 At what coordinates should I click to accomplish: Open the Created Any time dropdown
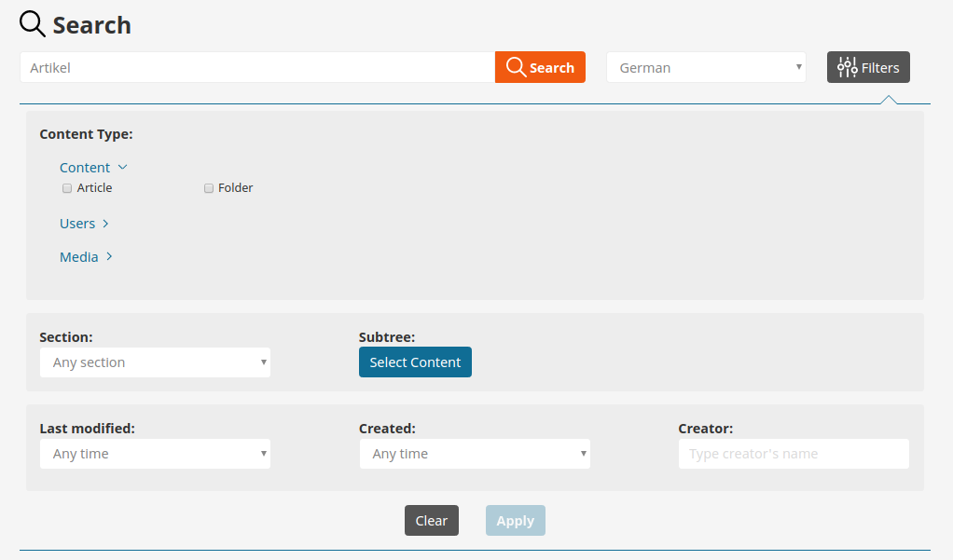[x=475, y=454]
